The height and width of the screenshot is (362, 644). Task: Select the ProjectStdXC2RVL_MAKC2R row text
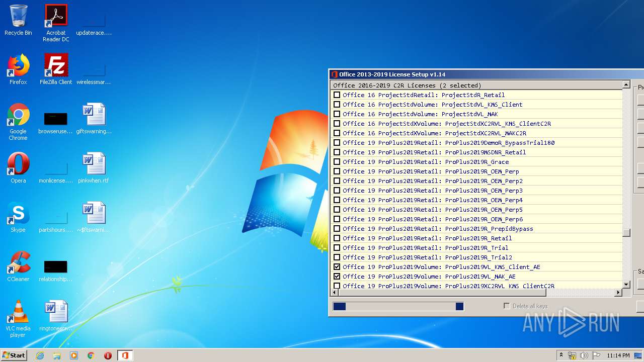[434, 133]
